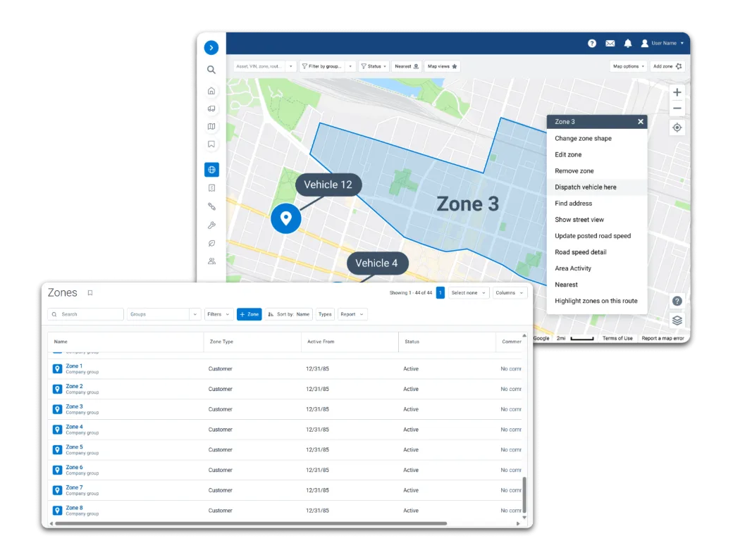This screenshot has height=560, width=733.
Task: Open the reports document icon in the sidebar
Action: point(211,188)
